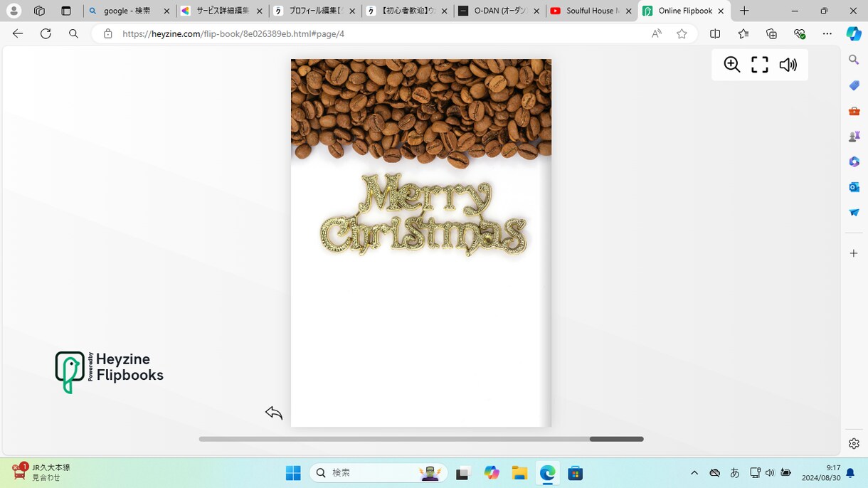Open browser collections

[771, 33]
